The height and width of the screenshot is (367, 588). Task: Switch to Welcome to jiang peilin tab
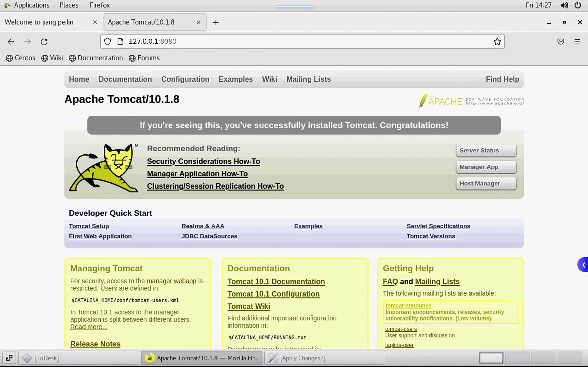tap(39, 22)
